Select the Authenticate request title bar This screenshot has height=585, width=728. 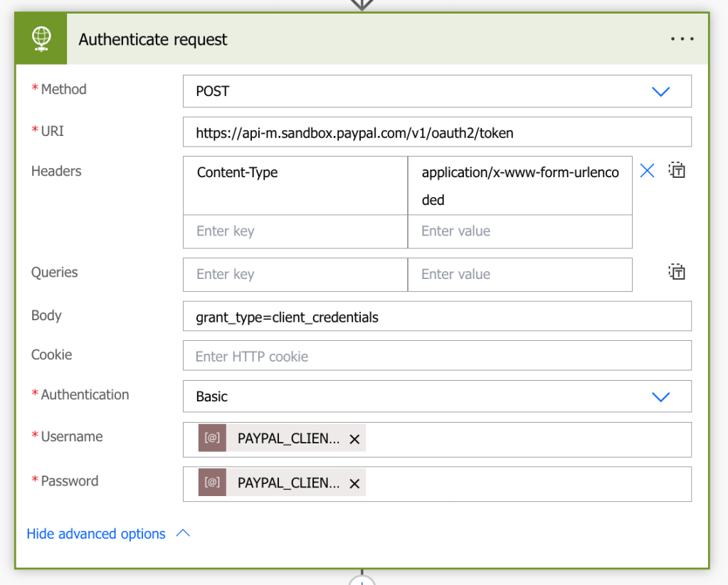click(x=356, y=39)
